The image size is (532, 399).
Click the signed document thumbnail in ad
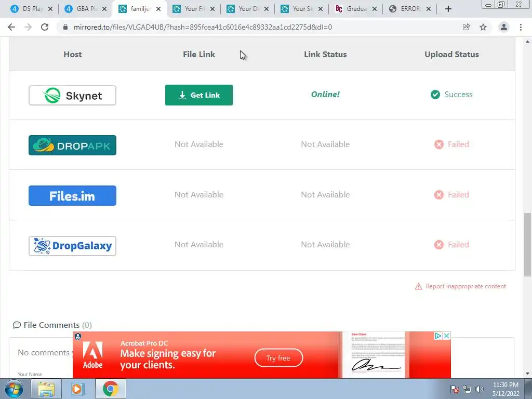point(374,354)
